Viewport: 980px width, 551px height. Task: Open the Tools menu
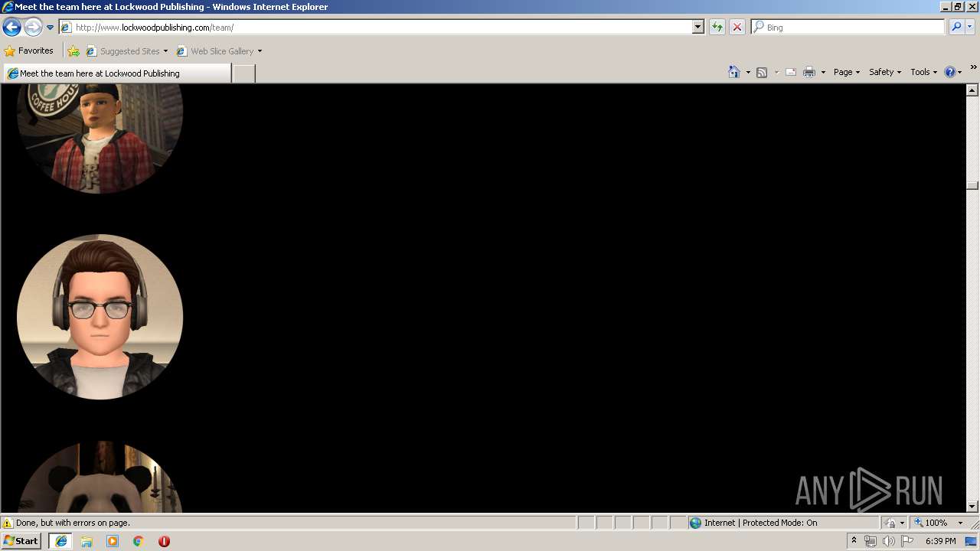coord(923,72)
